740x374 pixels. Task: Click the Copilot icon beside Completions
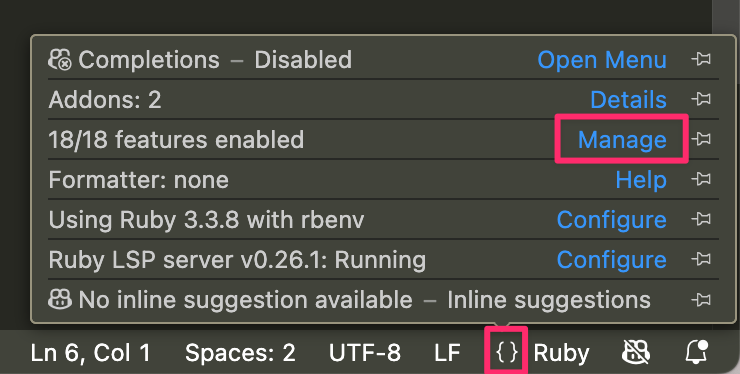(x=60, y=60)
